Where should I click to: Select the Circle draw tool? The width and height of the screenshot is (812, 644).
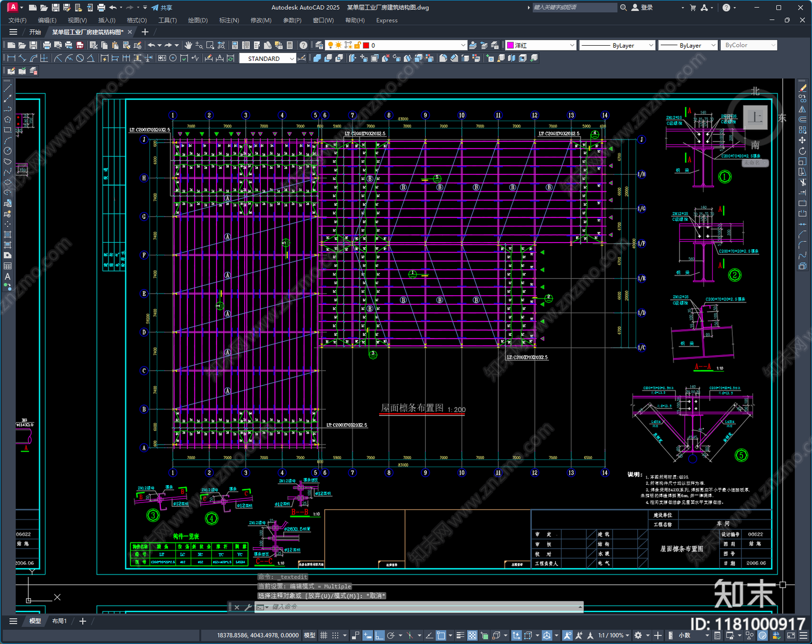(x=8, y=151)
